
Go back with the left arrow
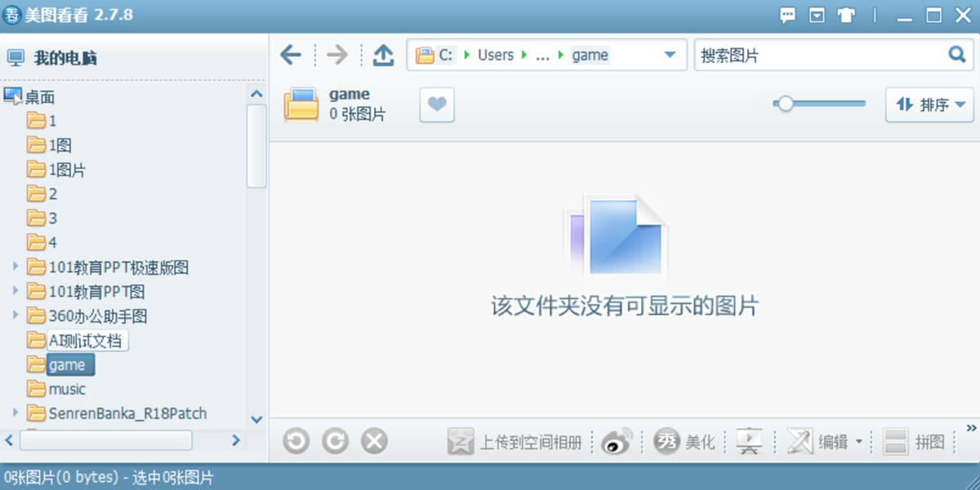(291, 55)
